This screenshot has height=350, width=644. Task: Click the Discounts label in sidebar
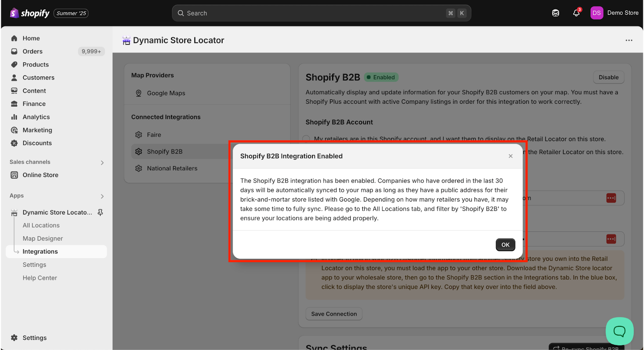click(37, 143)
